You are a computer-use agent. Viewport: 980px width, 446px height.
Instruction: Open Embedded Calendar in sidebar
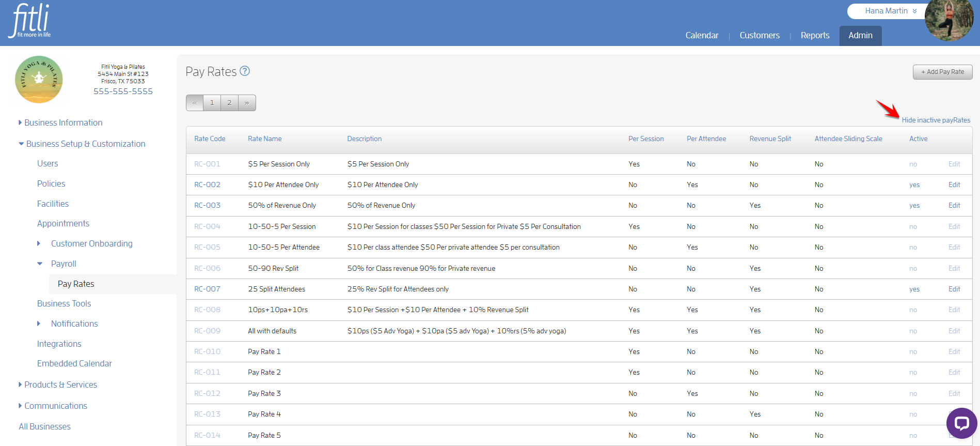(x=74, y=363)
